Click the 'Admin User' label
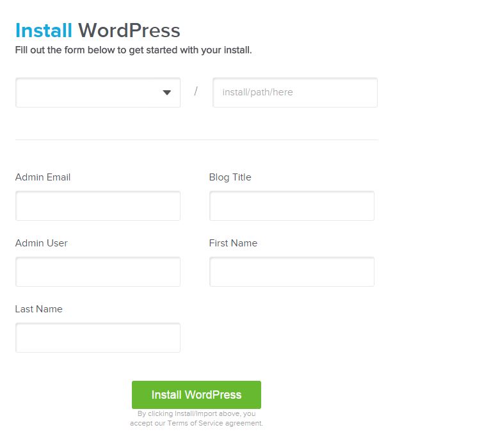This screenshot has height=448, width=482. point(41,243)
